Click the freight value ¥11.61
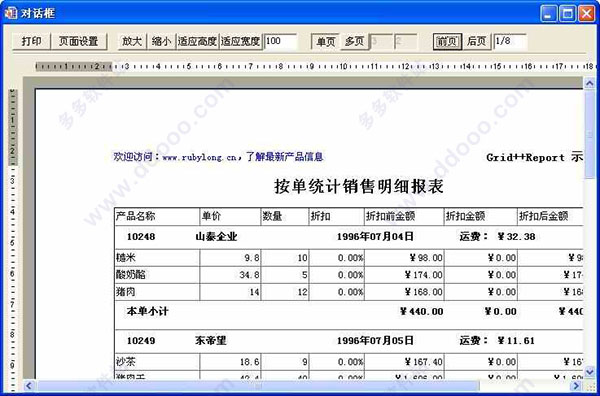The image size is (600, 396). click(516, 341)
